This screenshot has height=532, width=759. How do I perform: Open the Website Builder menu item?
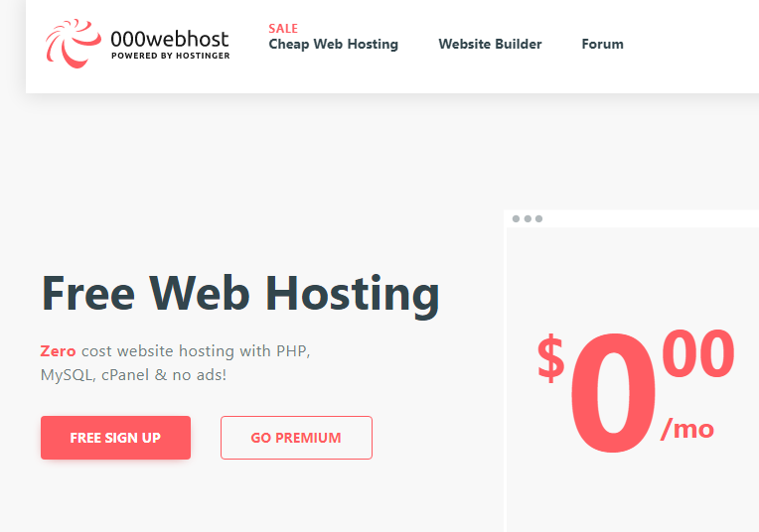(x=490, y=44)
